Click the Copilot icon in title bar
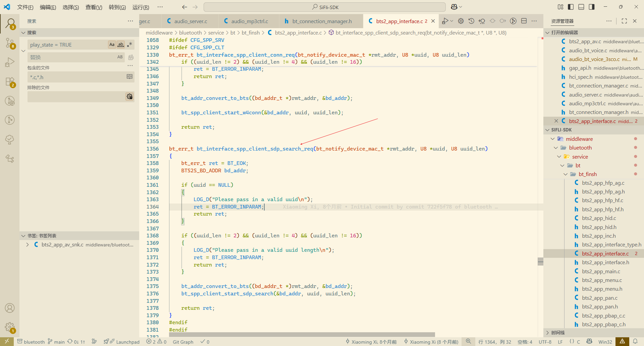Viewport: 644px width, 346px height. (454, 7)
